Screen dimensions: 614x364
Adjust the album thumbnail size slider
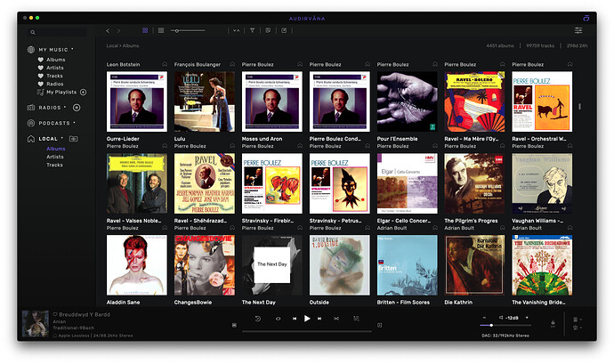click(x=188, y=30)
